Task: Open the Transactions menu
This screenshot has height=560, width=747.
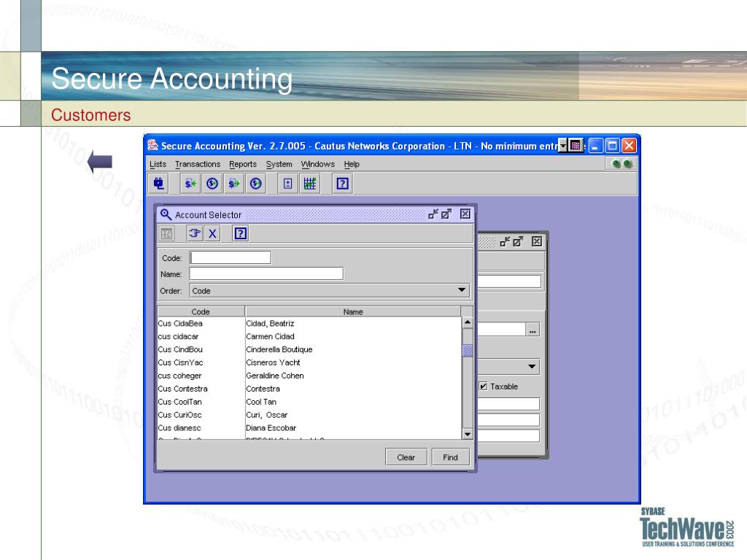Action: click(x=198, y=164)
